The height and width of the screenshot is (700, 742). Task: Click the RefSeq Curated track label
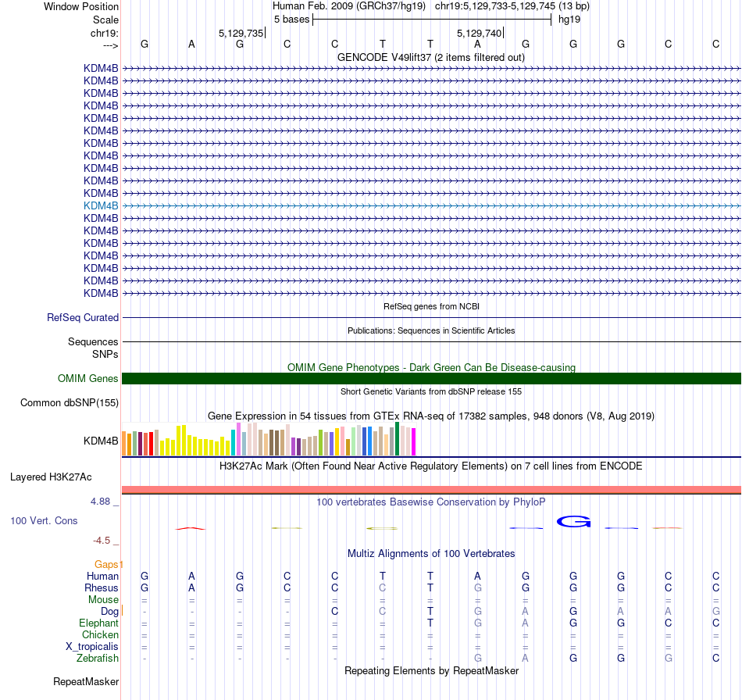[83, 318]
